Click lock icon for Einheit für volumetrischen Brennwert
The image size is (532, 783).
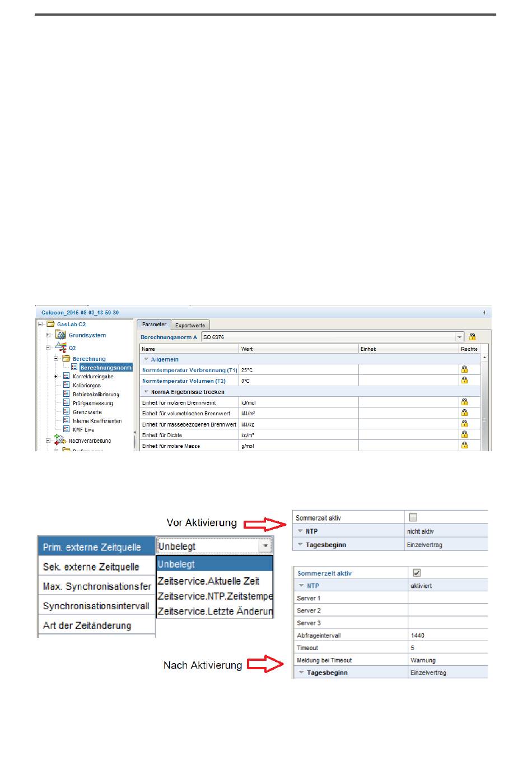464,413
